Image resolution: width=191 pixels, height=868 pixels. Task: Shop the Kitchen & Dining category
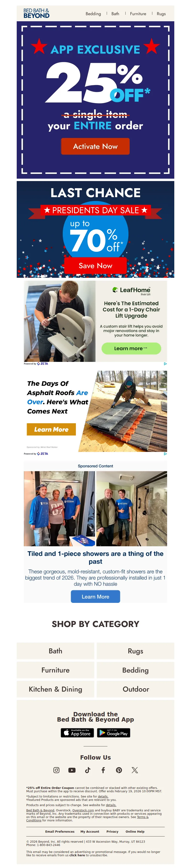pyautogui.click(x=56, y=689)
